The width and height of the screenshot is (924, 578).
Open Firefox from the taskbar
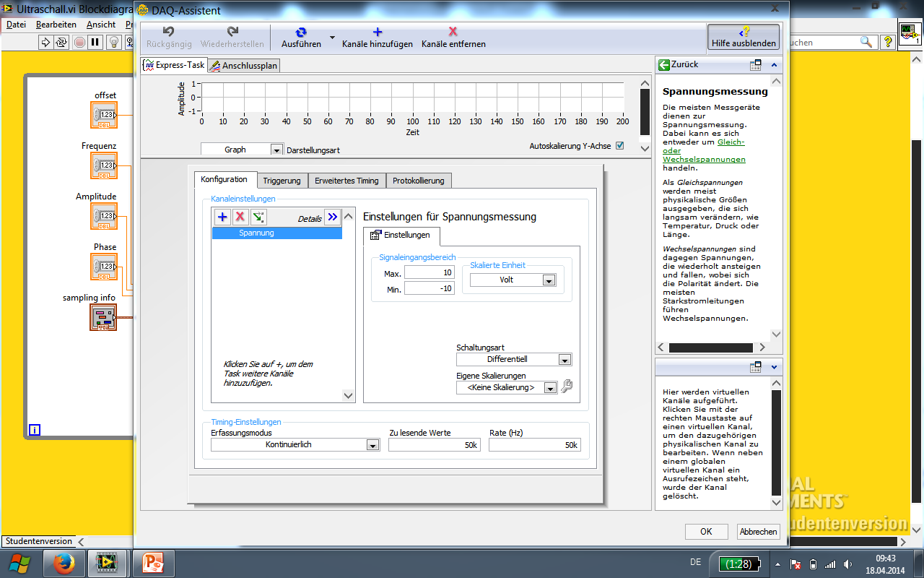point(64,563)
